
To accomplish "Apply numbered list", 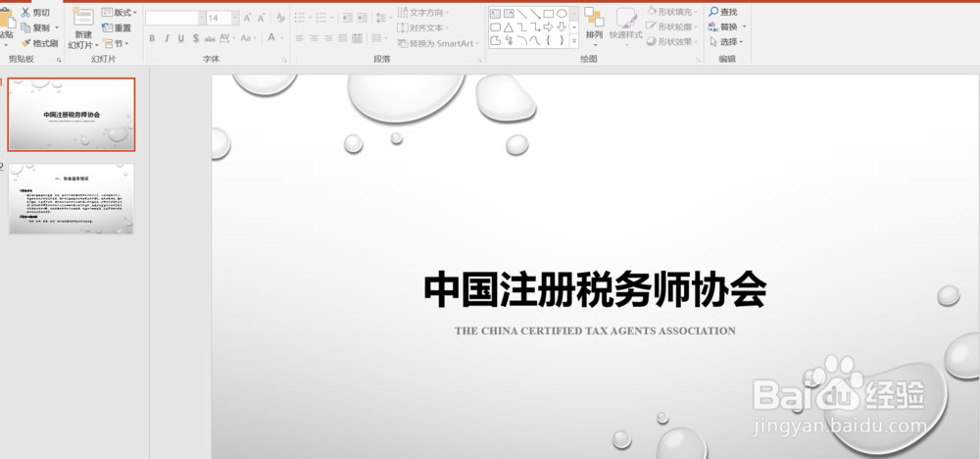I will 321,18.
